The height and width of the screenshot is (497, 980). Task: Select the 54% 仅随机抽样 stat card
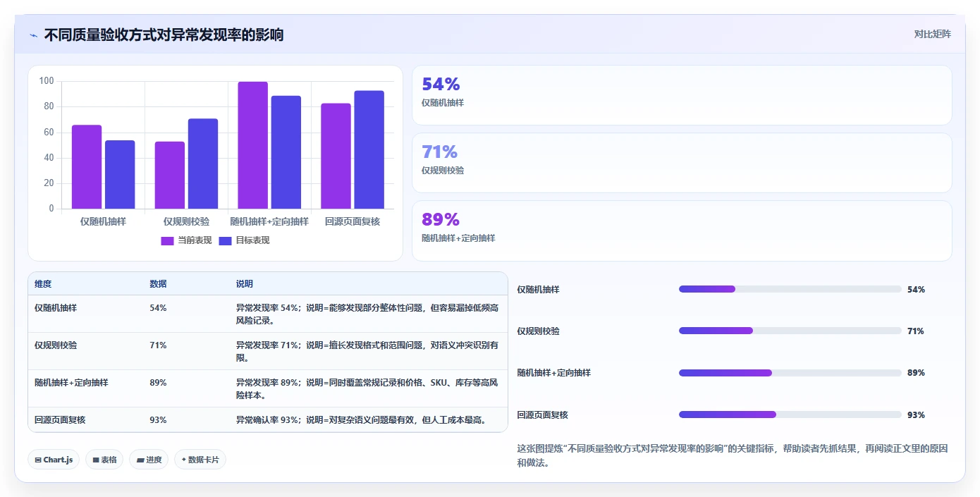[682, 95]
